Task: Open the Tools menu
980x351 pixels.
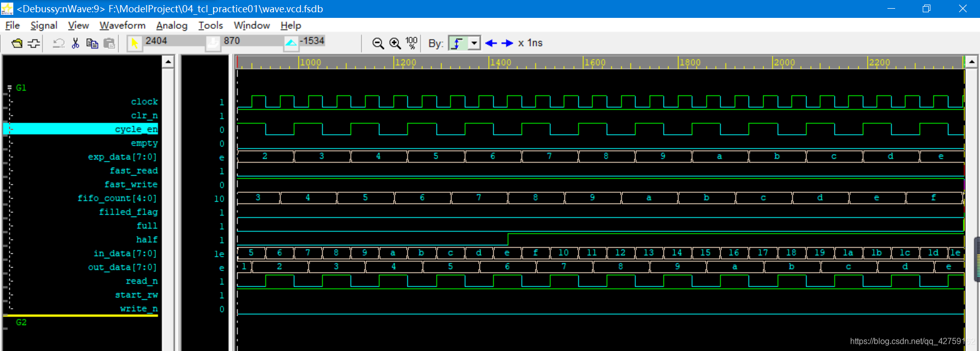Action: coord(211,25)
